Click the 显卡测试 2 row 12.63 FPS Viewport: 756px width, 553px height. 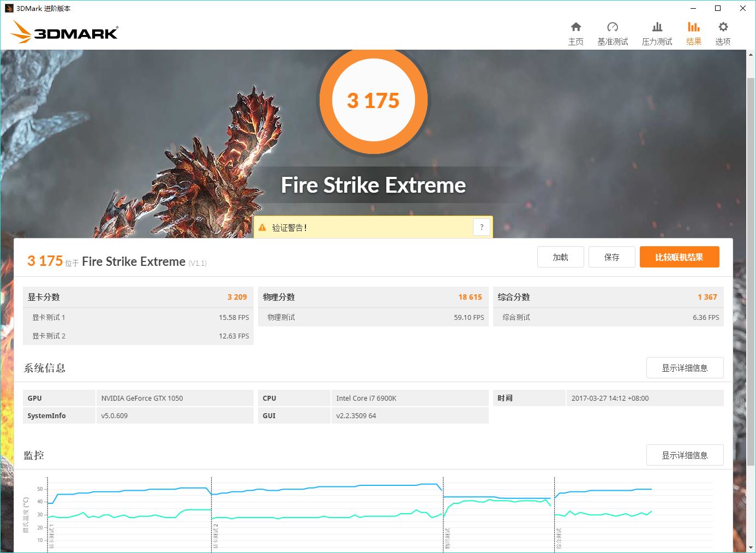(x=139, y=336)
